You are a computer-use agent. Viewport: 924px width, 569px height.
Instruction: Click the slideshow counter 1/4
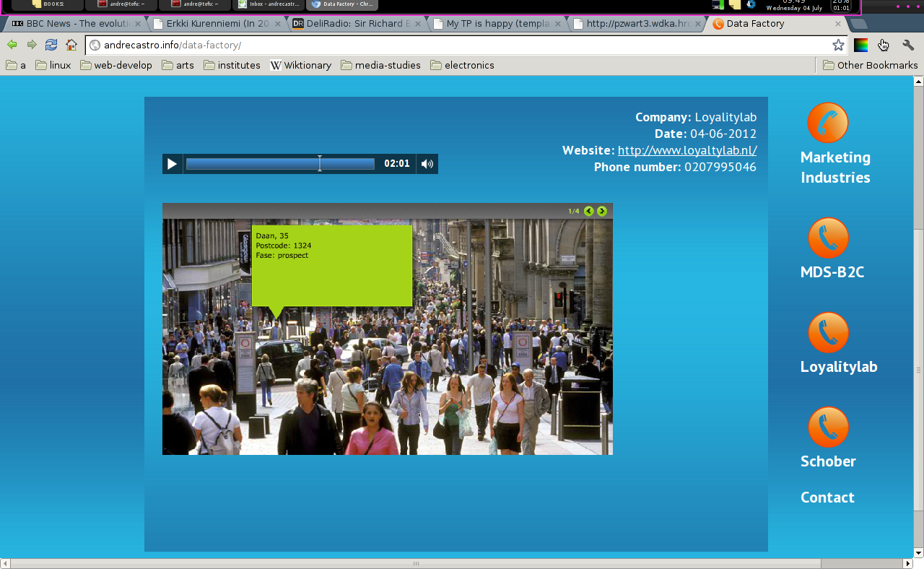click(x=574, y=211)
